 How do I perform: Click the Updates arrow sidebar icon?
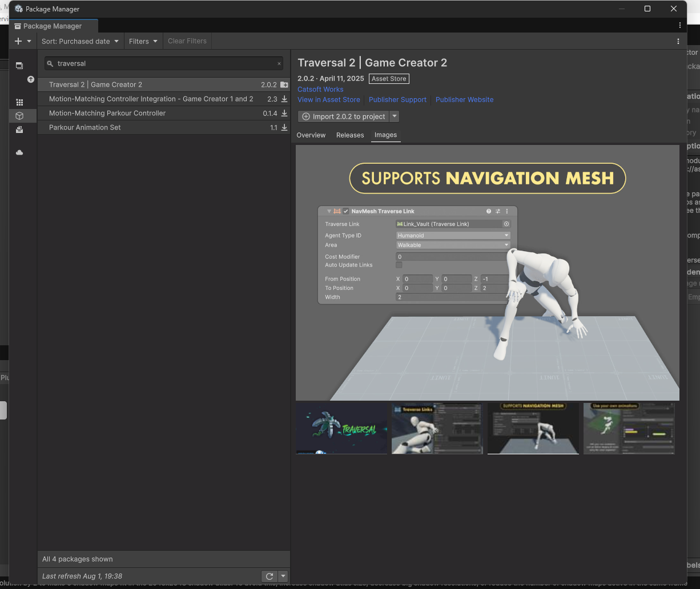coord(31,79)
